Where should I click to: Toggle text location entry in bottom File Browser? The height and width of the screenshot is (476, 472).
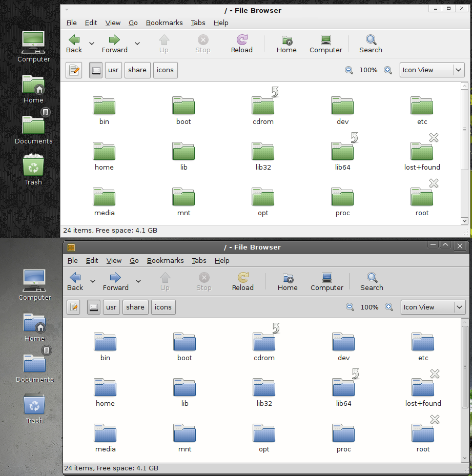point(73,307)
